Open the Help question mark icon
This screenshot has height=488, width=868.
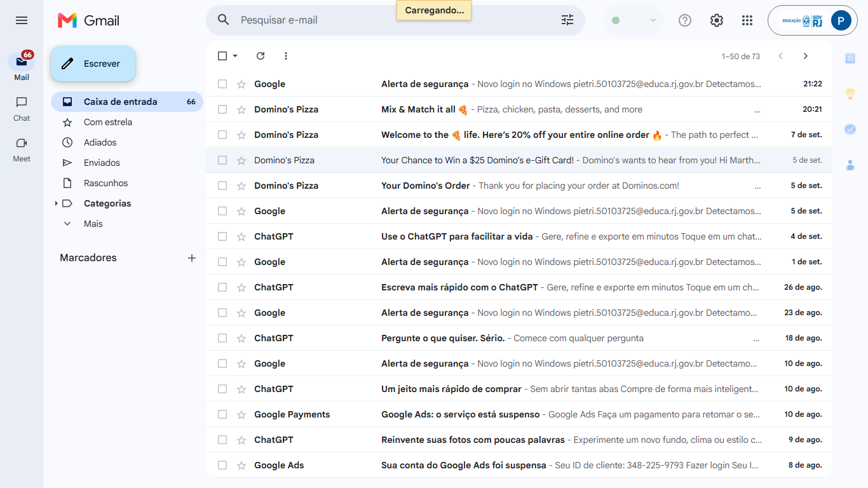(685, 20)
